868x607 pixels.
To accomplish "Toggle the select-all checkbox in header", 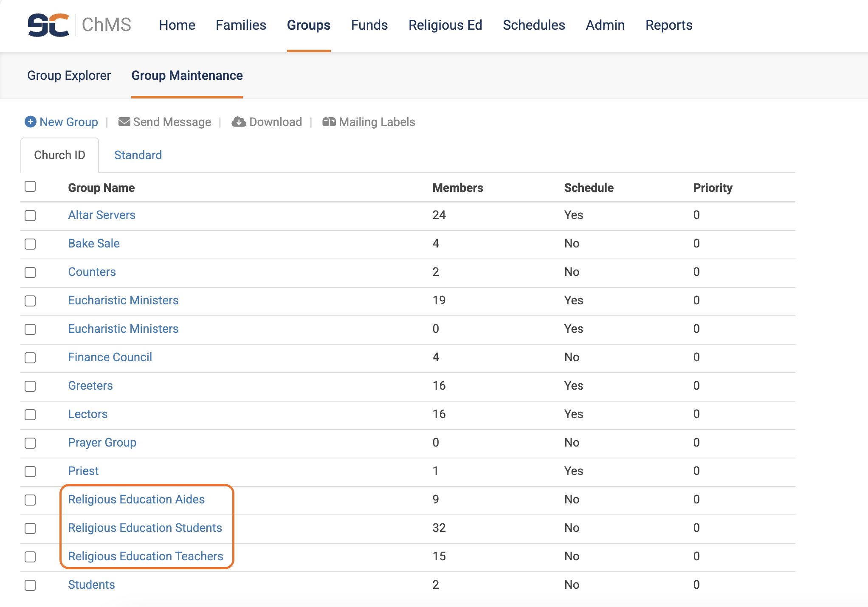I will 30,186.
